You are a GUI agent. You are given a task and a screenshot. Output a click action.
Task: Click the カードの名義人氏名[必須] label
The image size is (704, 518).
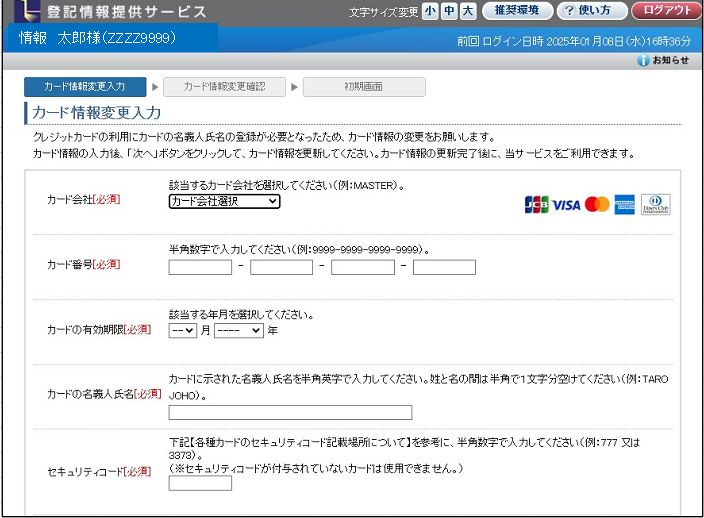(104, 394)
